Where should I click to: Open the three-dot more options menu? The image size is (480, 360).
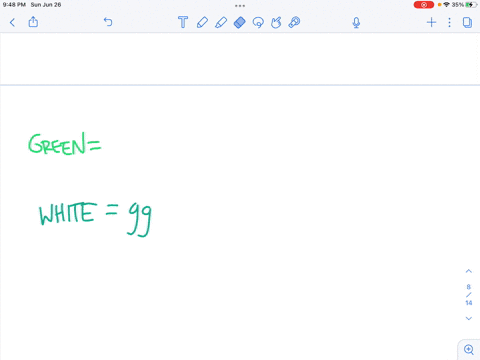click(x=449, y=22)
